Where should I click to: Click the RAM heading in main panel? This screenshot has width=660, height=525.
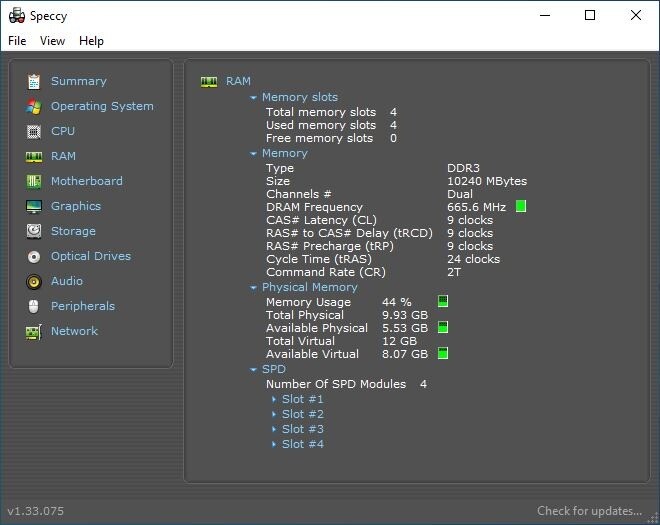tap(238, 81)
